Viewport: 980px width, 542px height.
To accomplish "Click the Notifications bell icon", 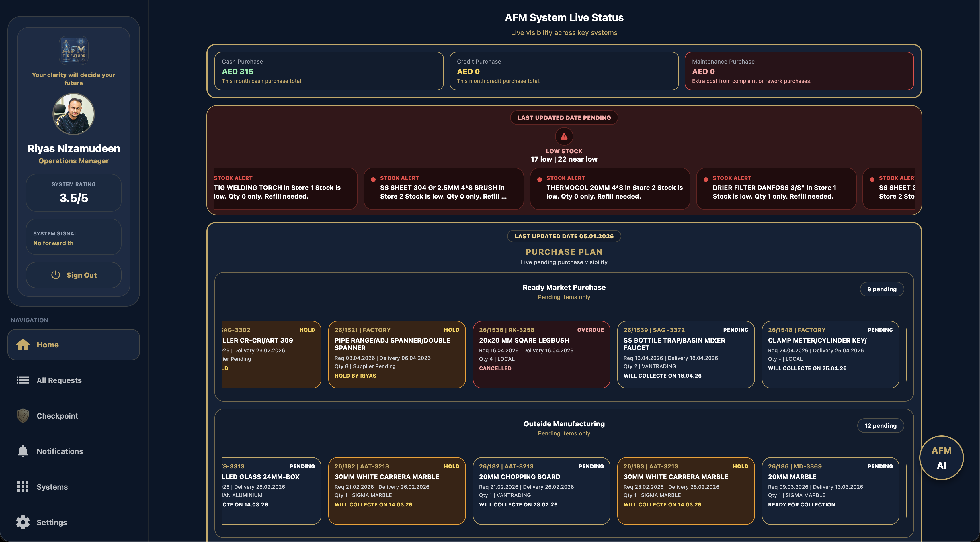I will point(23,451).
